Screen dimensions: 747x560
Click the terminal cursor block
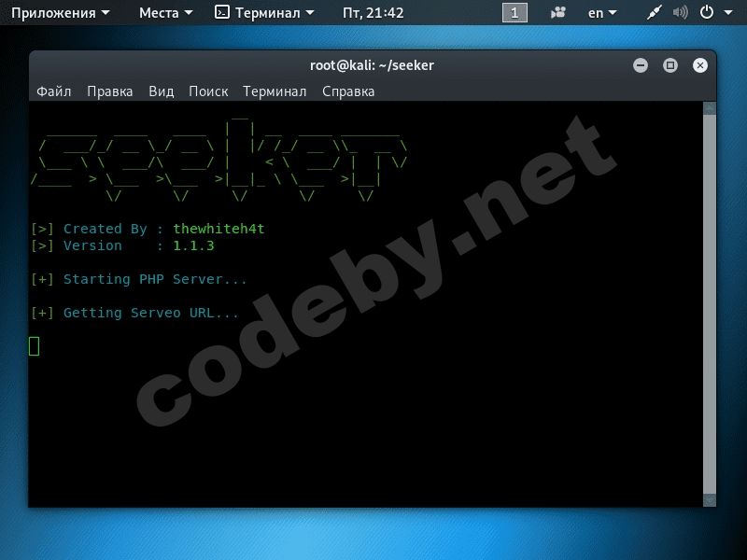[x=35, y=346]
